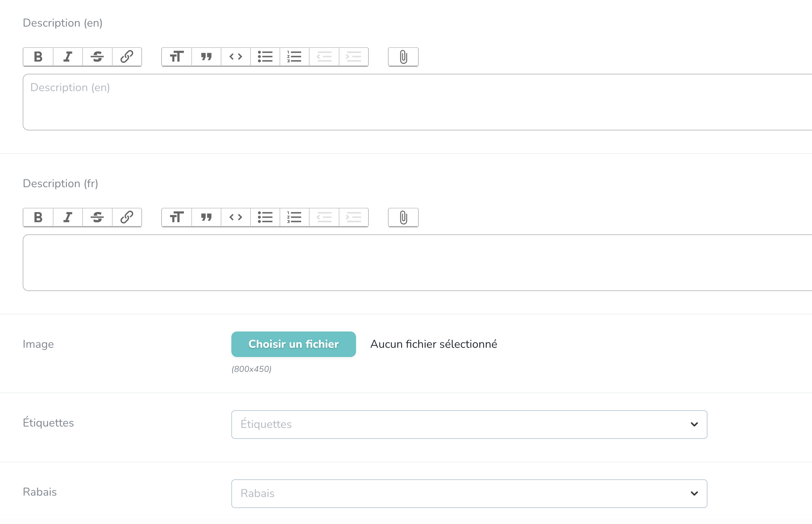Click the Image field label
Image resolution: width=812 pixels, height=524 pixels.
tap(38, 344)
